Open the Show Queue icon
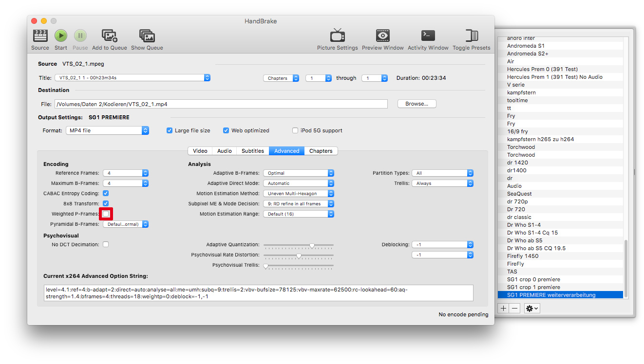The height and width of the screenshot is (364, 644). click(147, 36)
